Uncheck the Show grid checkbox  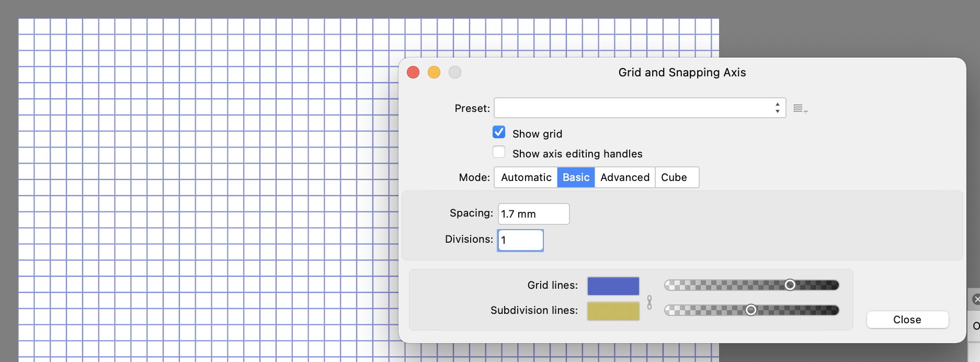coord(499,132)
